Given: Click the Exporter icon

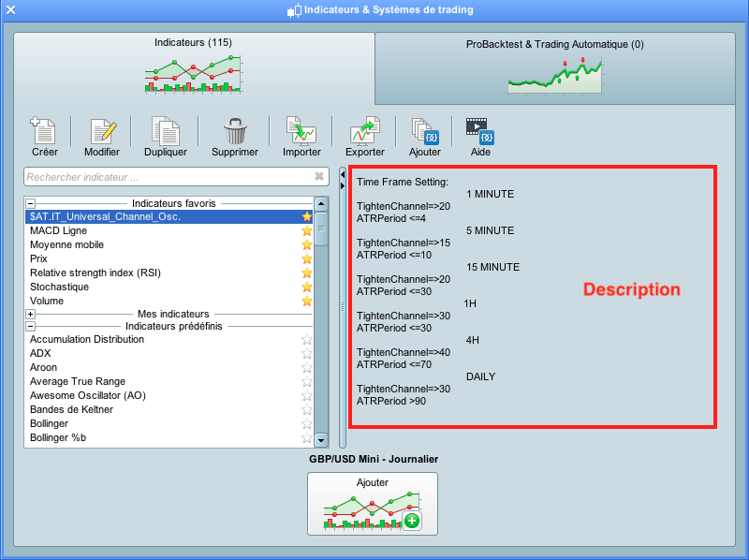Looking at the screenshot, I should point(365,130).
